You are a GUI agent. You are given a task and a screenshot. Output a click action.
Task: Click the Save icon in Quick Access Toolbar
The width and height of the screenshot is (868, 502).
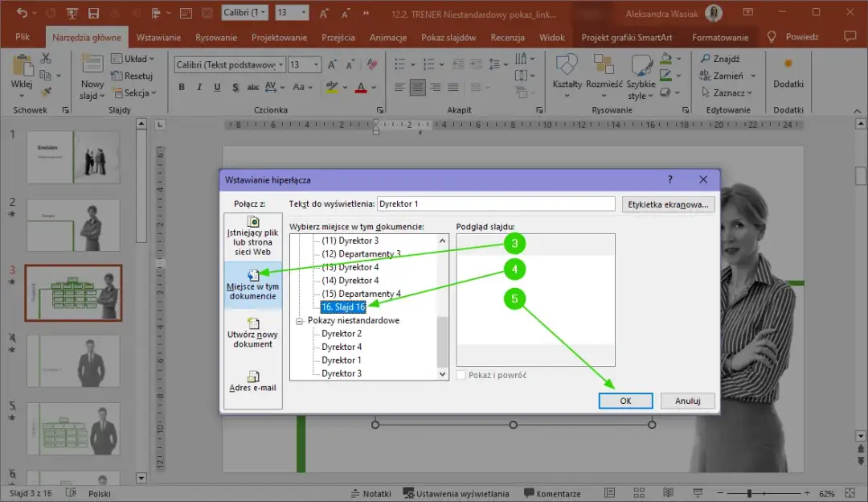point(92,14)
